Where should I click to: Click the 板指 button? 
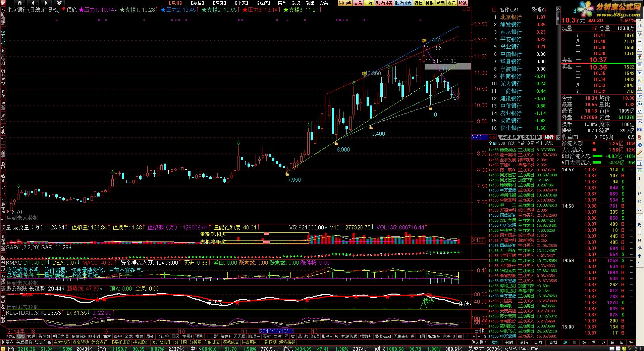click(x=429, y=3)
